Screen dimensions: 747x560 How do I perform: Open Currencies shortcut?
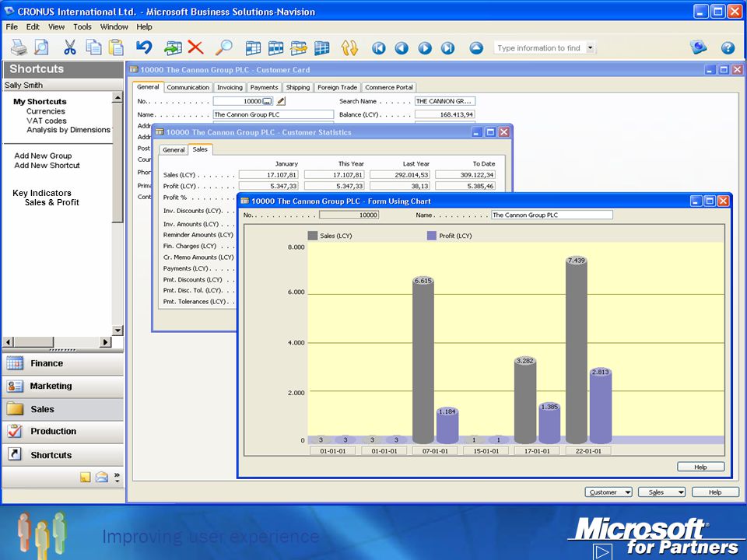pos(46,111)
